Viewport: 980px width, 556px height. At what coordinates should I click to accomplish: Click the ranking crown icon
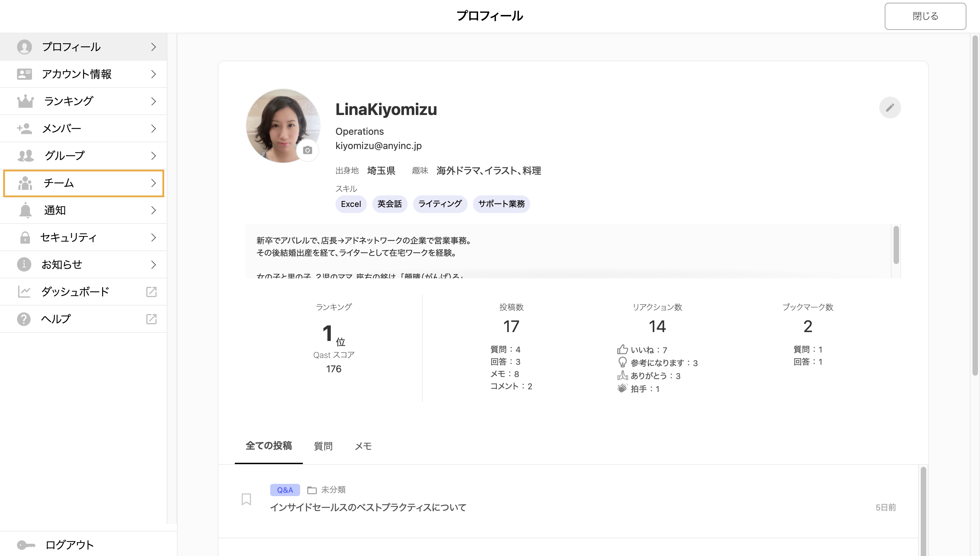[25, 101]
